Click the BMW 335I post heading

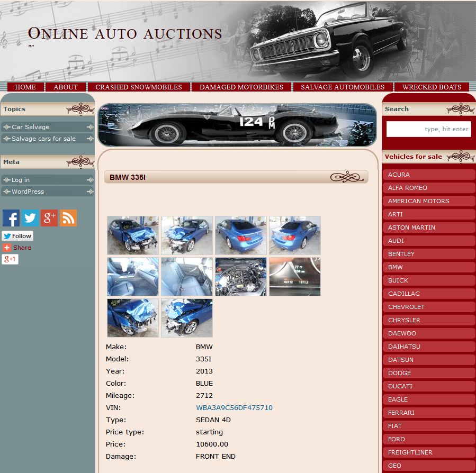pos(128,177)
